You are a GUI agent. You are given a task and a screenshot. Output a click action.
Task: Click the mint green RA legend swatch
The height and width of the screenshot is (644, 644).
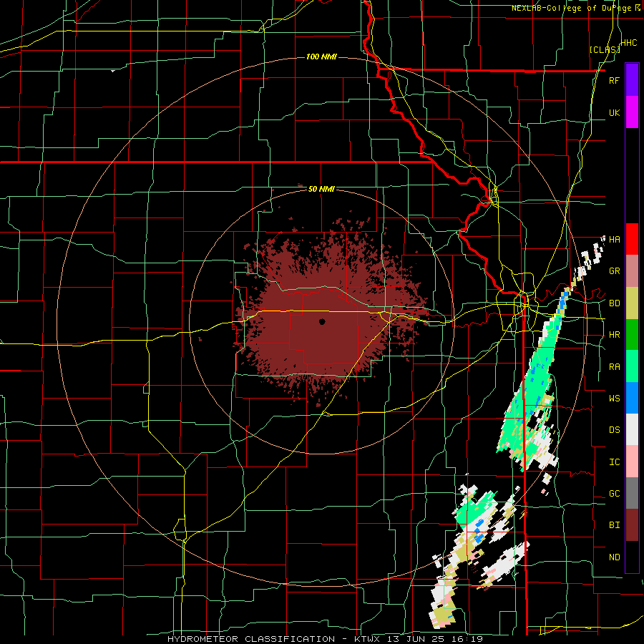coord(632,366)
